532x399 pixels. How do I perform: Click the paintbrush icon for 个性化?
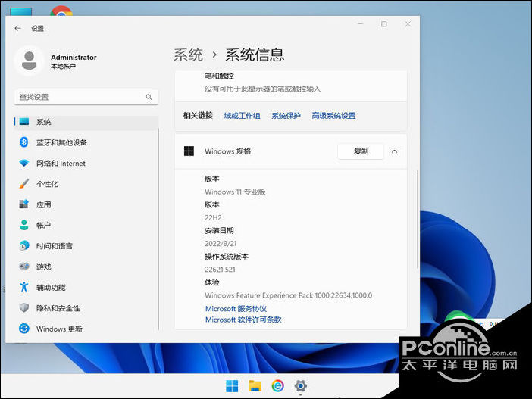24,184
